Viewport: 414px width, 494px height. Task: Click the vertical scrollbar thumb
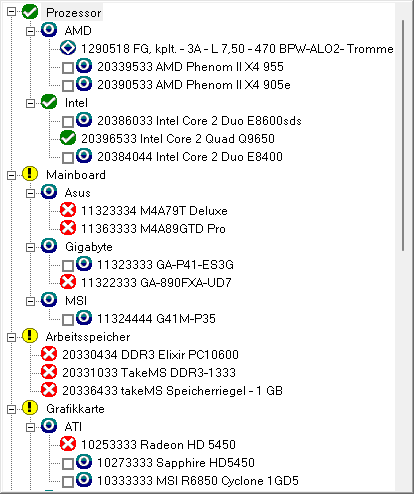click(x=403, y=136)
